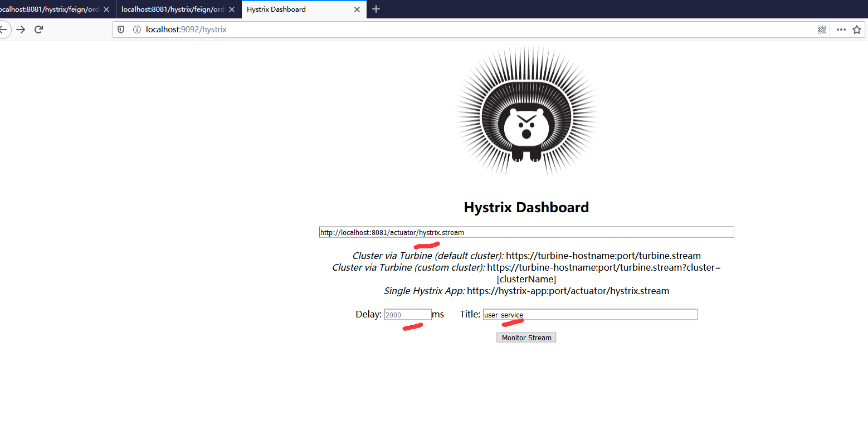The height and width of the screenshot is (445, 868).
Task: Open site information icon in address bar
Action: pos(136,30)
